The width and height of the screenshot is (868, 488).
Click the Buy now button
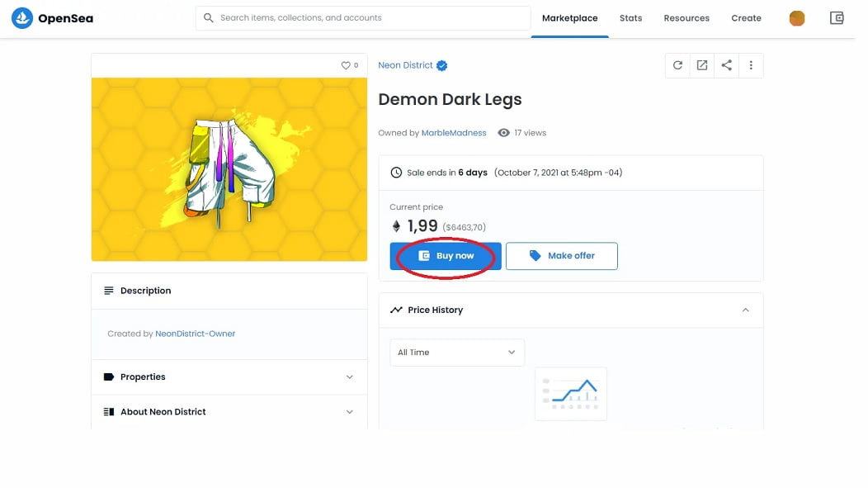tap(446, 256)
